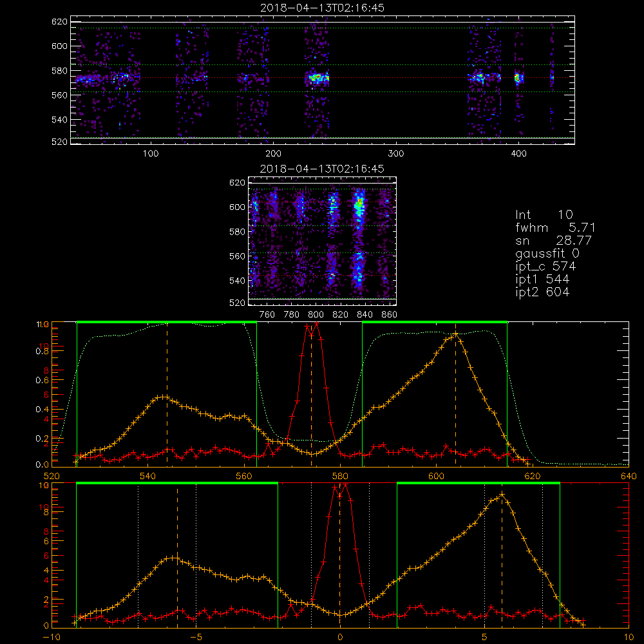Click x-axis label 0 of the bottom plot

coord(340,638)
